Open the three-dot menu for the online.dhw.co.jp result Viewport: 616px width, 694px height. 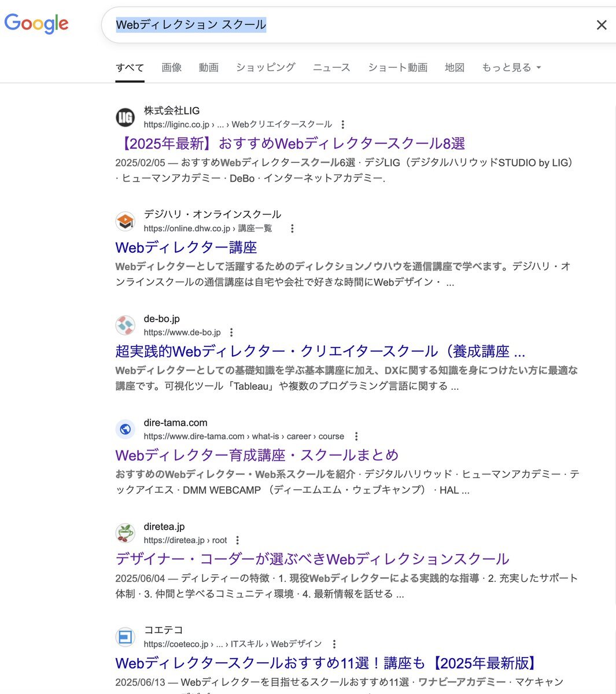pyautogui.click(x=292, y=228)
